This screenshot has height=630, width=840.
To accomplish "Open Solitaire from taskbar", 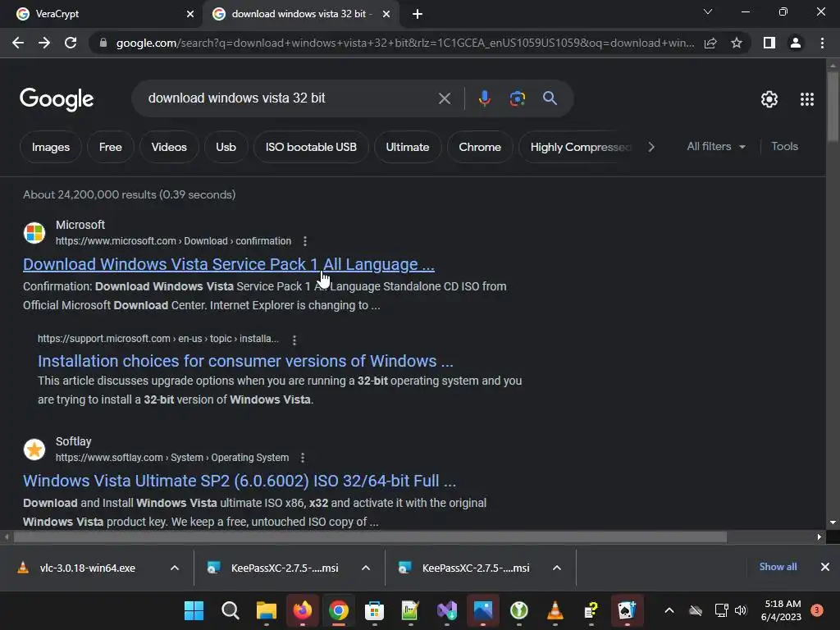I will click(627, 610).
